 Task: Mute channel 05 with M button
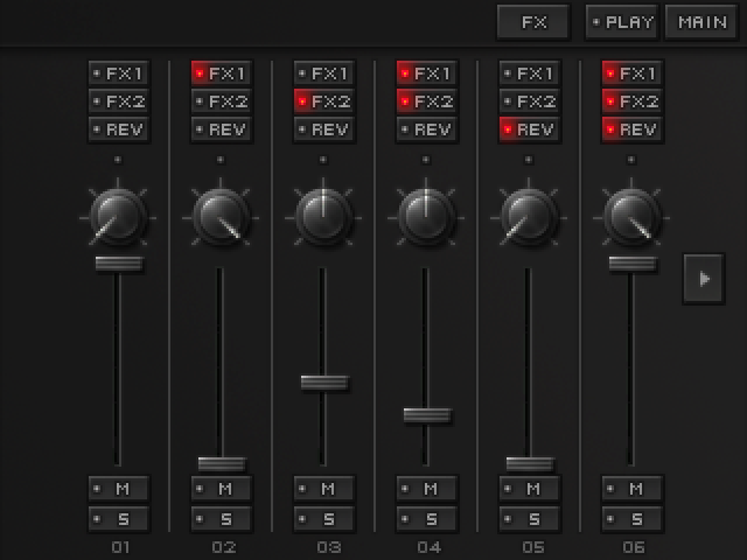pos(530,489)
